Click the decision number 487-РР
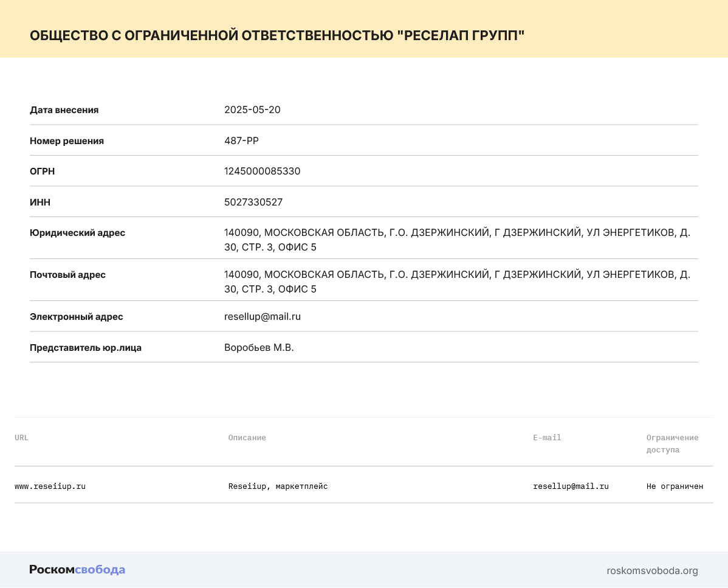 241,140
